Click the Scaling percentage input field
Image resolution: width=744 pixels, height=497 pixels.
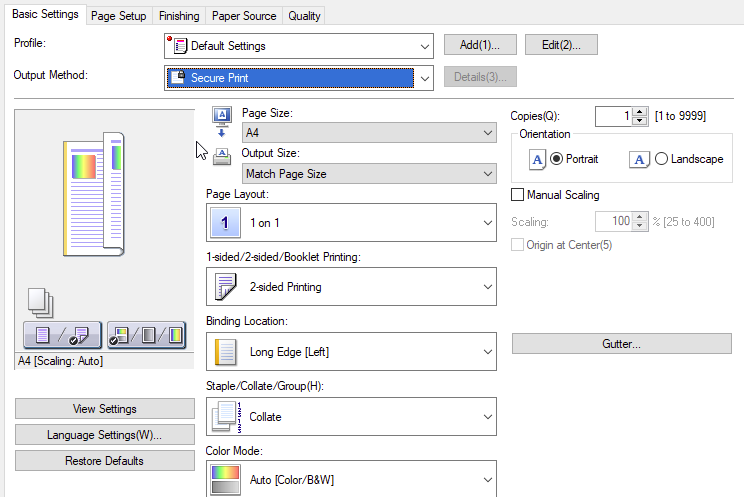(614, 221)
